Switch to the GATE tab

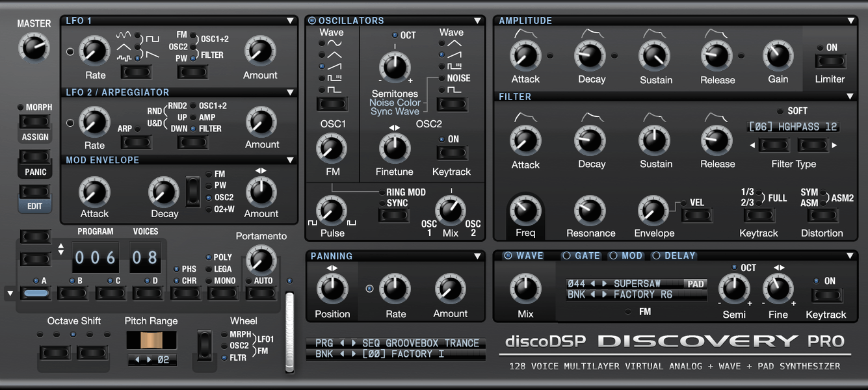point(582,256)
